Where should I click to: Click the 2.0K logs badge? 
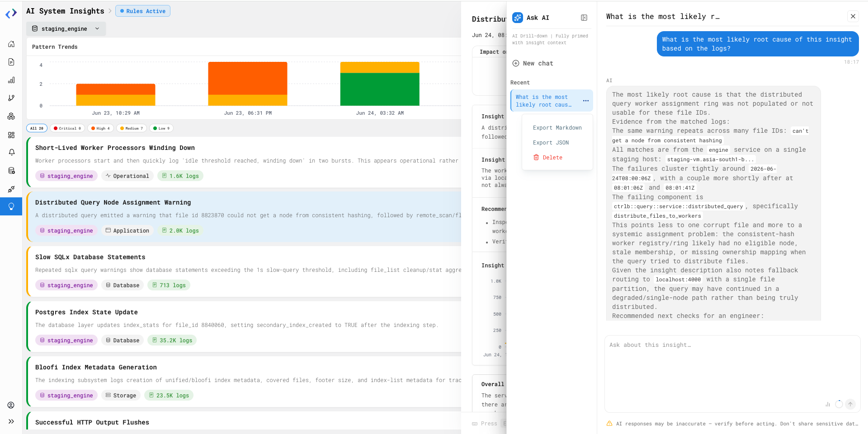[180, 230]
